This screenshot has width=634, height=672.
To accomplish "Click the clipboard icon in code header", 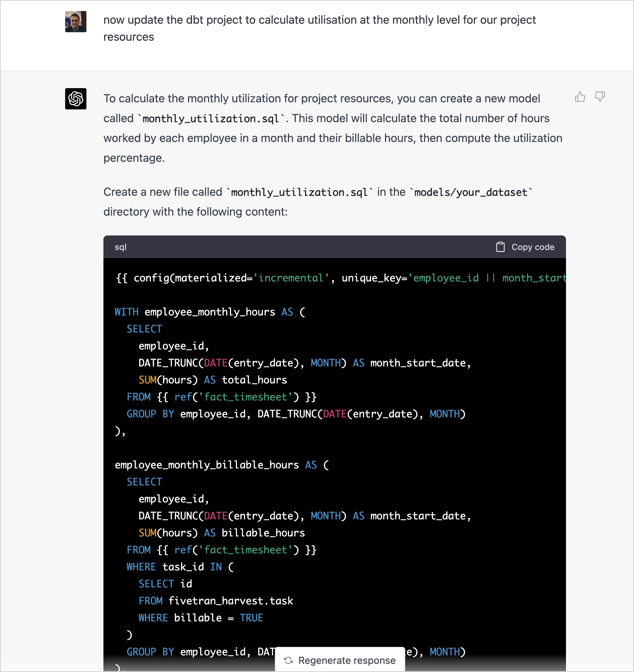I will coord(500,247).
